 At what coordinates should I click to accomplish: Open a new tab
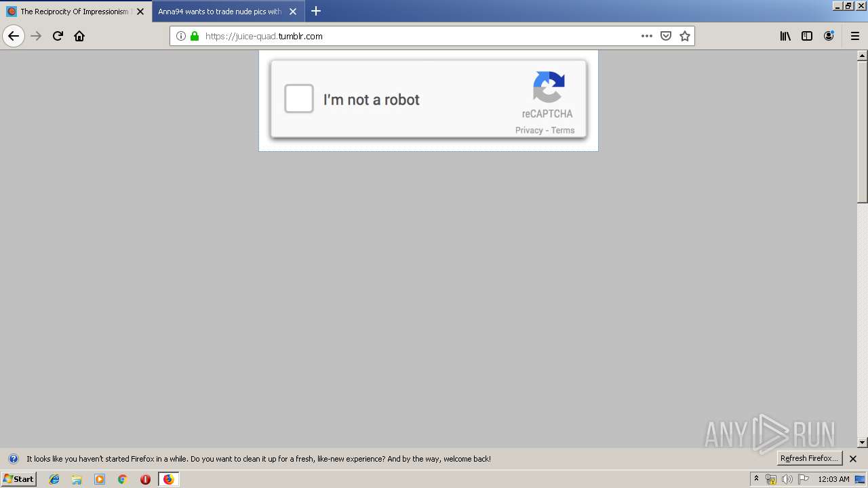(x=316, y=12)
